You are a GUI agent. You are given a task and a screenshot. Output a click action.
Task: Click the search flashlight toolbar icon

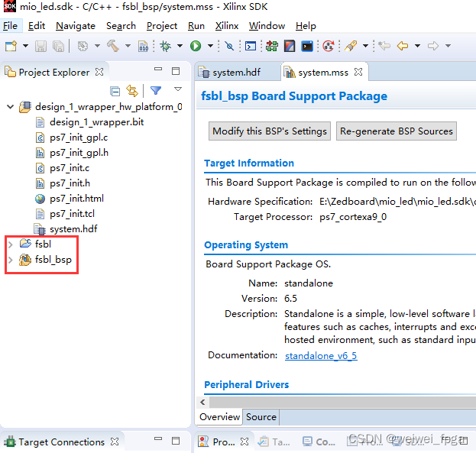pyautogui.click(x=351, y=46)
